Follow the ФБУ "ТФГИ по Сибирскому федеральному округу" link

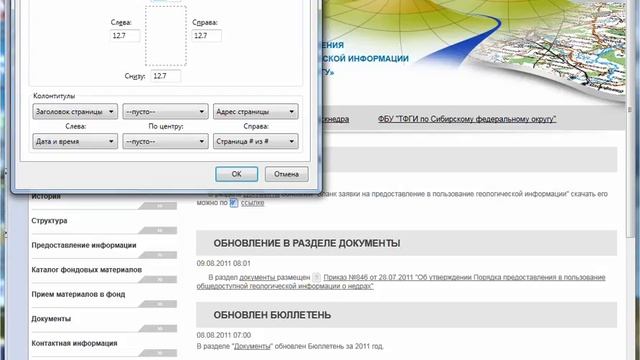point(467,119)
